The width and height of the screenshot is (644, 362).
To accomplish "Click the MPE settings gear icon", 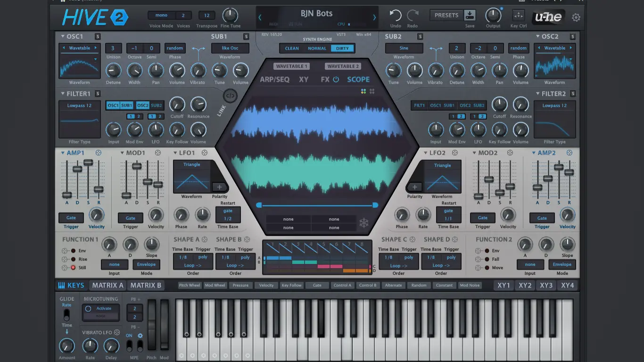I will click(140, 336).
